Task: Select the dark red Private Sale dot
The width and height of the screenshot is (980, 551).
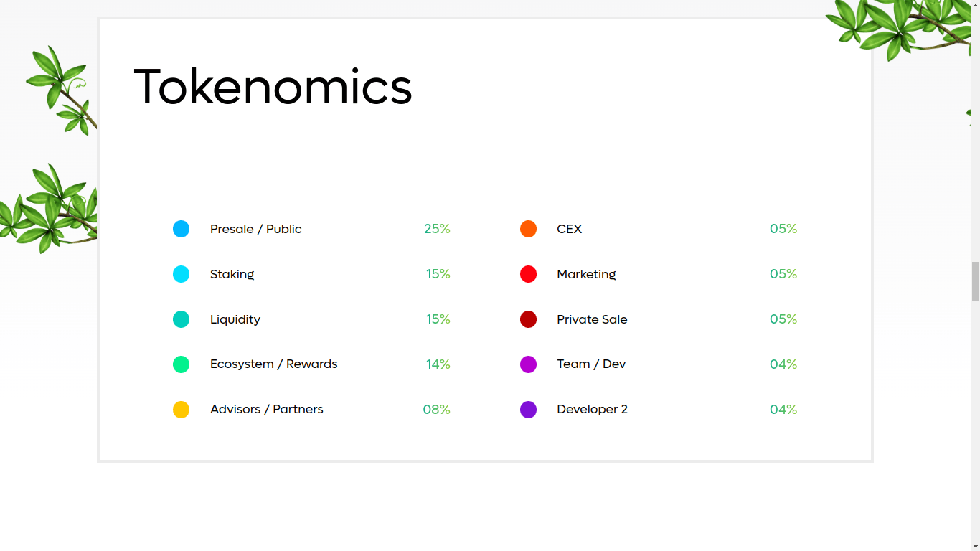Action: click(528, 319)
